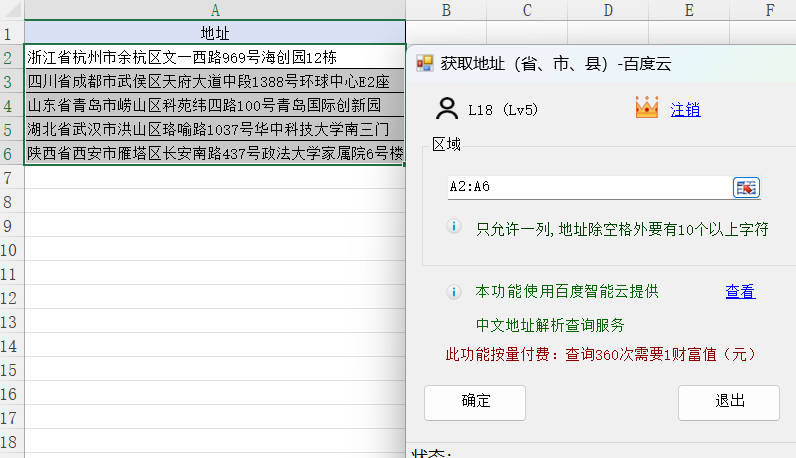796x458 pixels.
Task: Select the Xi'an address cell in row 6
Action: pyautogui.click(x=215, y=153)
